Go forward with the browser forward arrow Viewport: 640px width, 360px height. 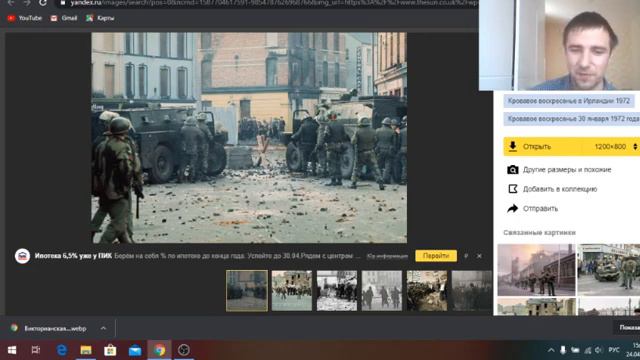[27, 3]
